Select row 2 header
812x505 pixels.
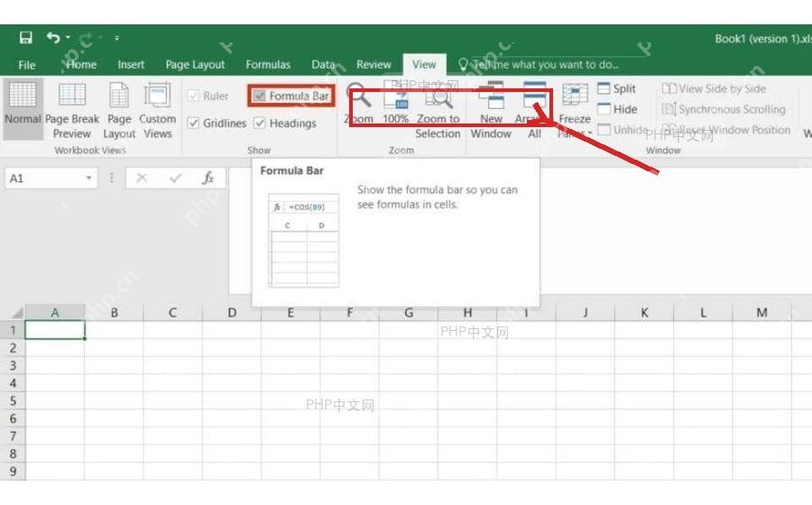coord(13,348)
